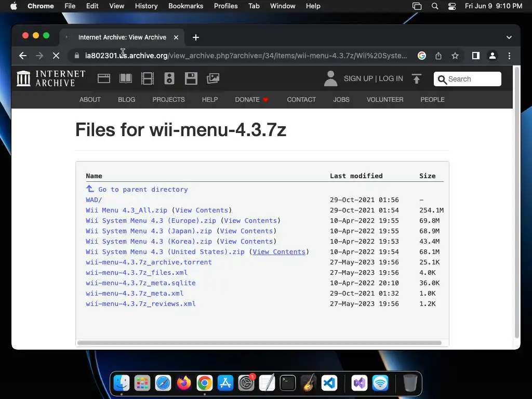The image size is (532, 399).
Task: Select the Internet Archive: View Archive tab
Action: point(122,37)
